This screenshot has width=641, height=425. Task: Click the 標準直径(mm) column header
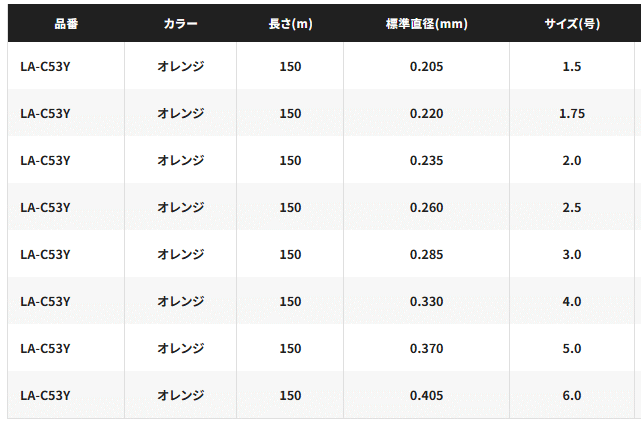(x=426, y=24)
